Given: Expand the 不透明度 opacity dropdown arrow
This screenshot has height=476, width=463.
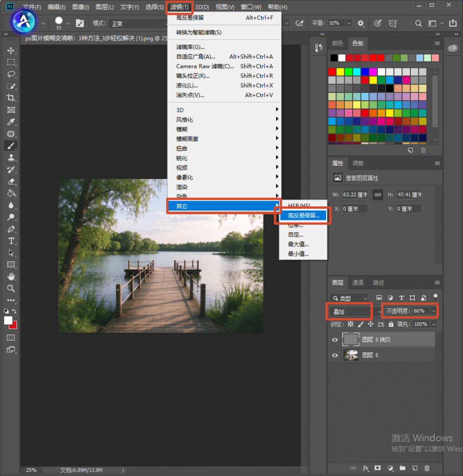Looking at the screenshot, I should point(434,311).
